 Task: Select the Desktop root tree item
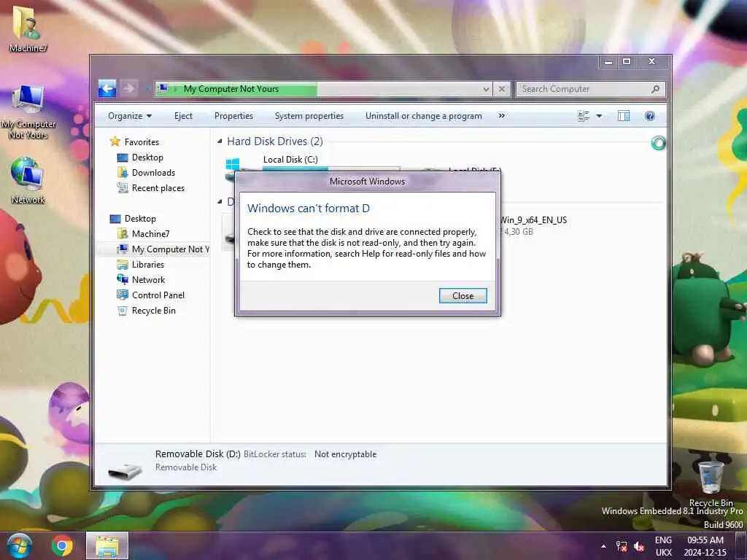tap(140, 219)
